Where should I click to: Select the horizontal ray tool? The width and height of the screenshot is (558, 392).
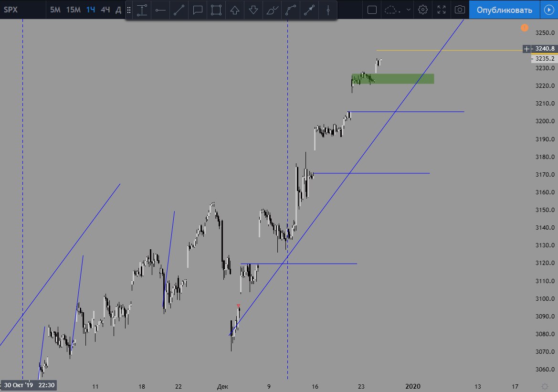coord(160,10)
